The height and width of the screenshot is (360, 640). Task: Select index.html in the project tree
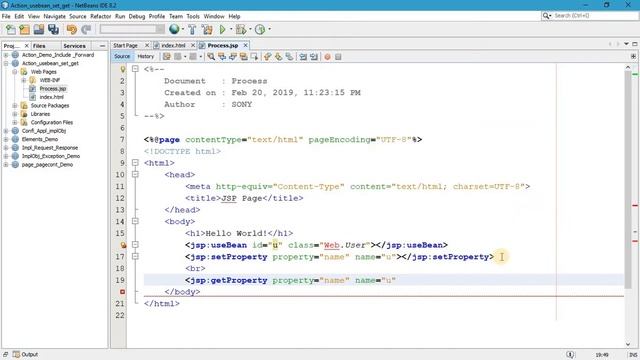(x=51, y=97)
